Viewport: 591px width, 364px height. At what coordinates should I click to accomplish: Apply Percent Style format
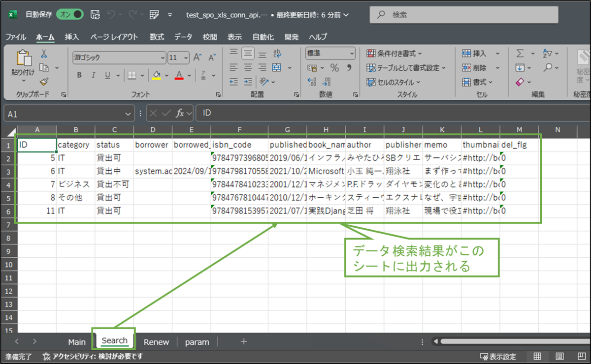335,68
